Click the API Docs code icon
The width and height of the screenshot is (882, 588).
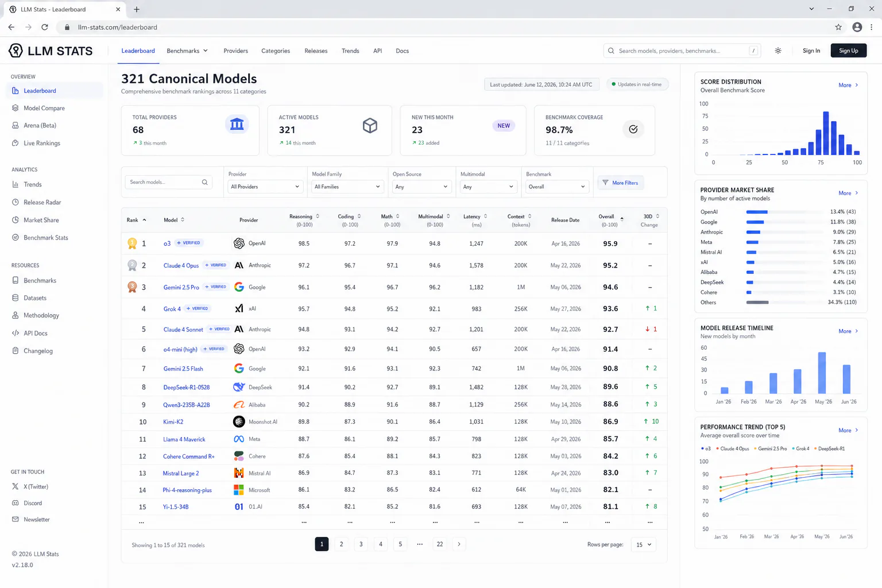pos(16,333)
